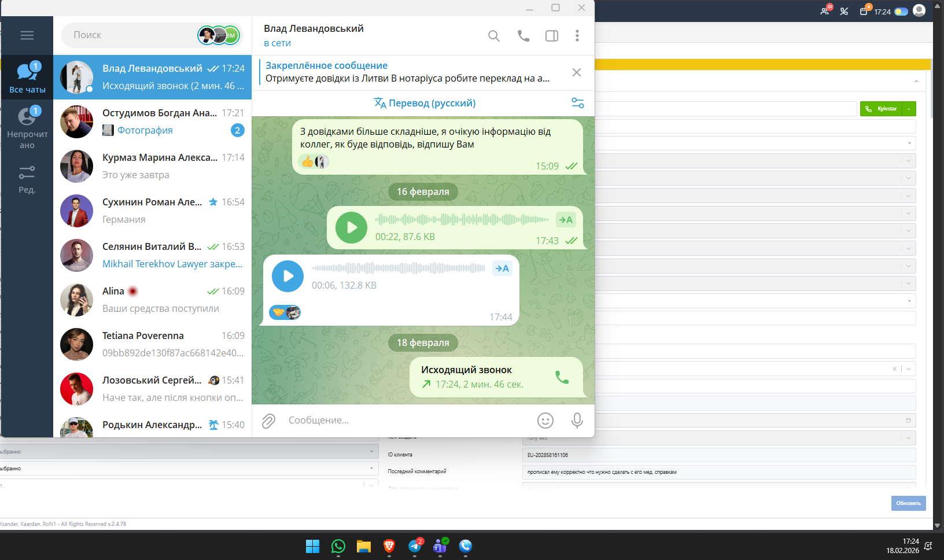Click the CRM page scrollbar down arrow

tap(938, 526)
